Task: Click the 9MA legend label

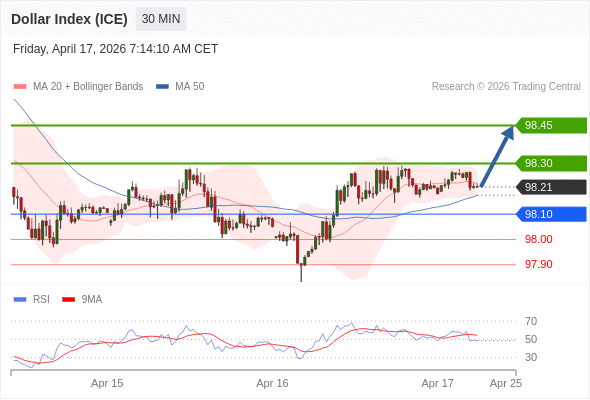Action: click(x=92, y=300)
